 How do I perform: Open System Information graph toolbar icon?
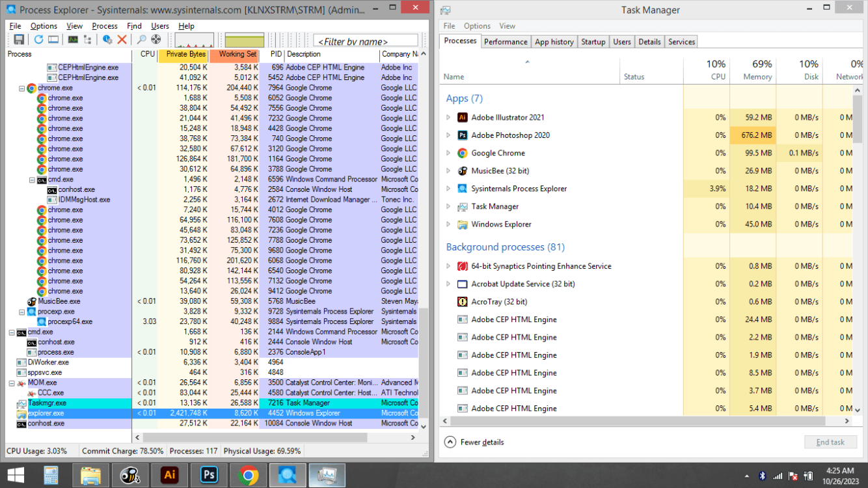[x=73, y=40]
